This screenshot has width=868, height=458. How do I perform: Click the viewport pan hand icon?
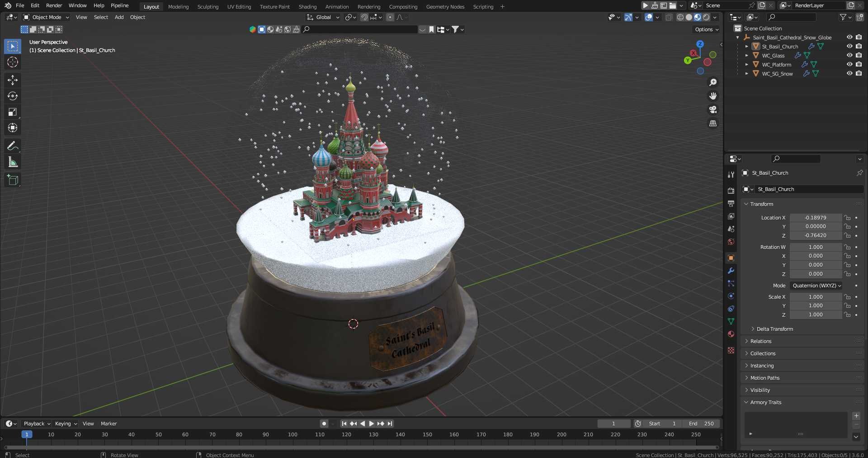pos(713,96)
